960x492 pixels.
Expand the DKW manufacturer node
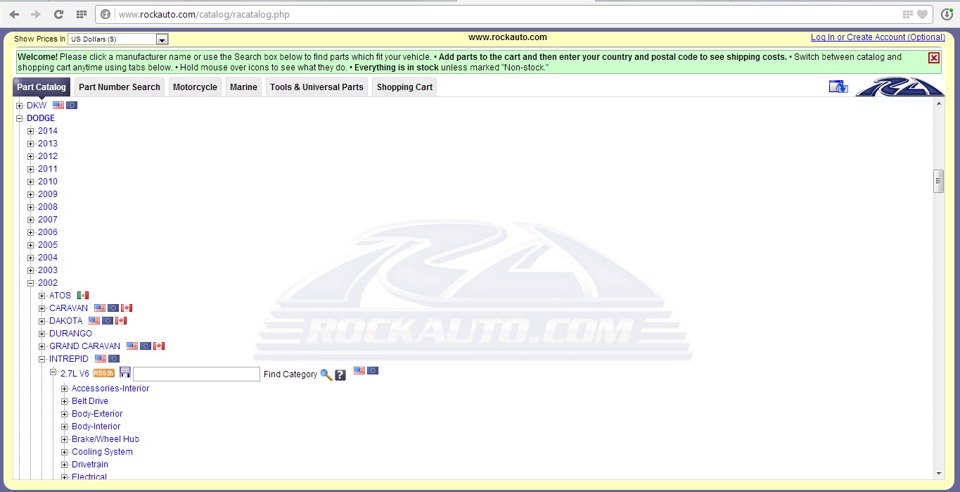(20, 105)
